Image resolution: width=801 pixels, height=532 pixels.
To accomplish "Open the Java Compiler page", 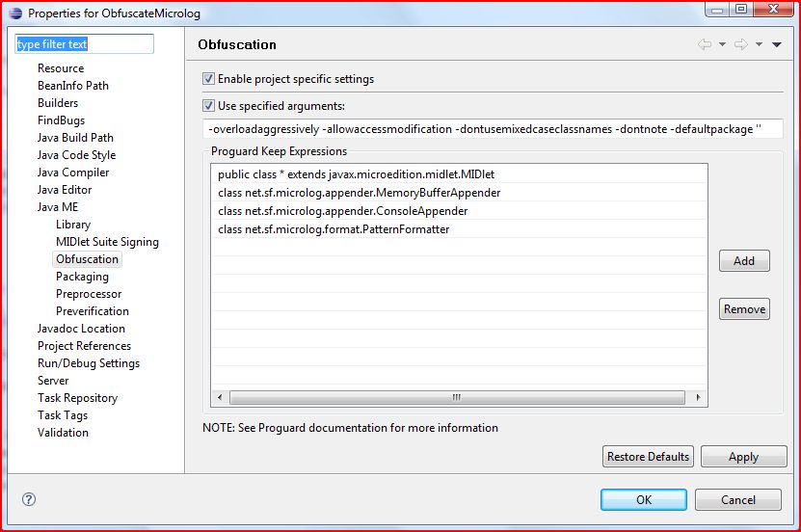I will 73,173.
